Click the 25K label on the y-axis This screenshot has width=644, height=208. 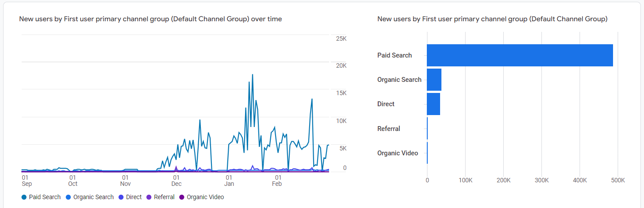click(x=341, y=39)
